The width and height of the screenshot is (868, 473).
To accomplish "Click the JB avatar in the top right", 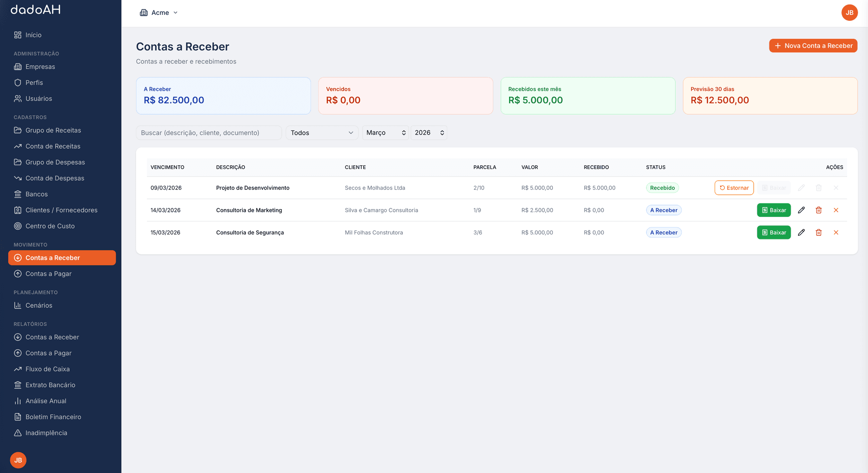I will pos(849,13).
